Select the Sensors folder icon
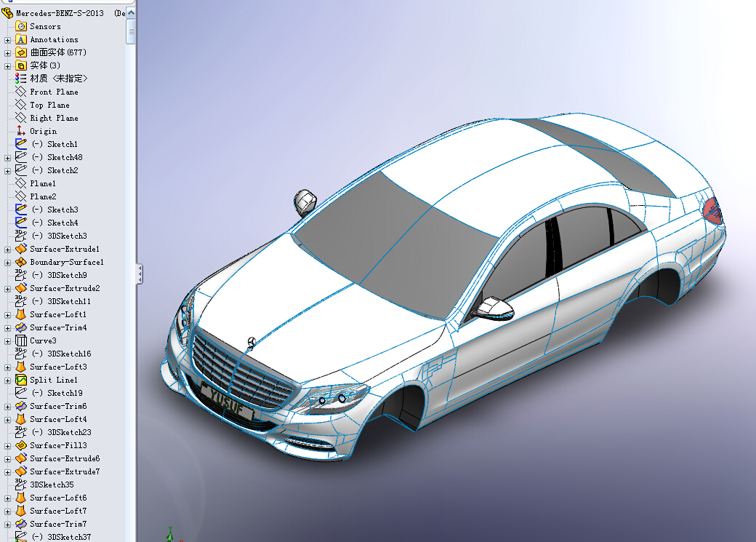The height and width of the screenshot is (542, 756). pyautogui.click(x=21, y=26)
